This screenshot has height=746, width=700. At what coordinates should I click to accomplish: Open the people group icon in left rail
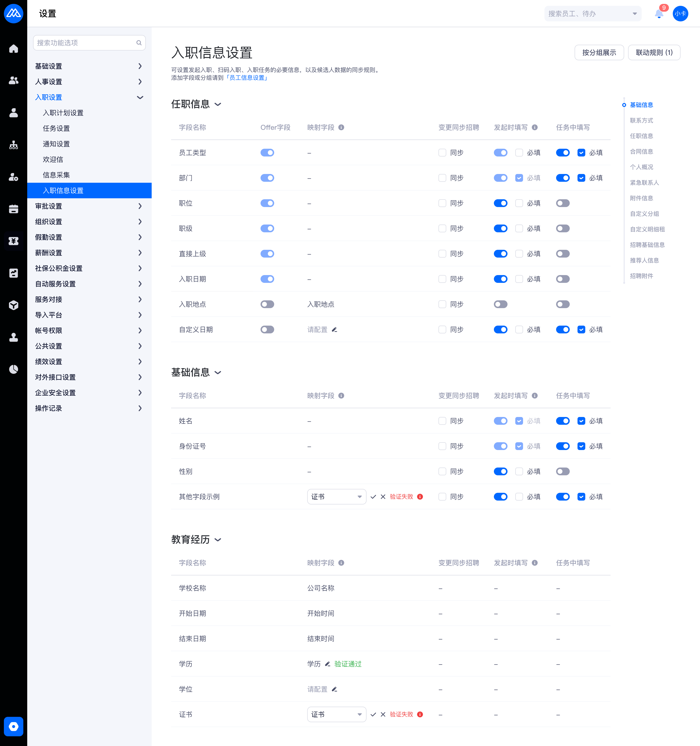[14, 80]
